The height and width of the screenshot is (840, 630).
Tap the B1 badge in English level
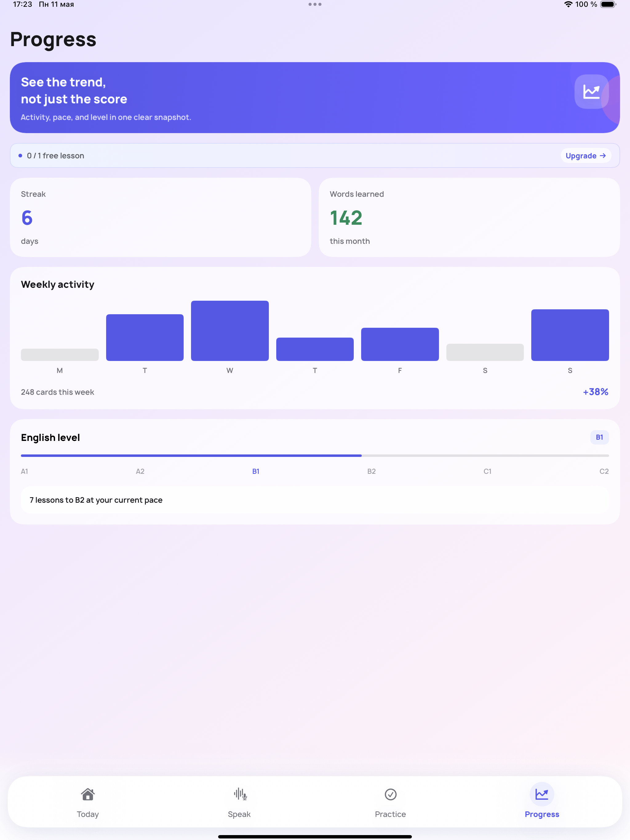click(x=599, y=437)
